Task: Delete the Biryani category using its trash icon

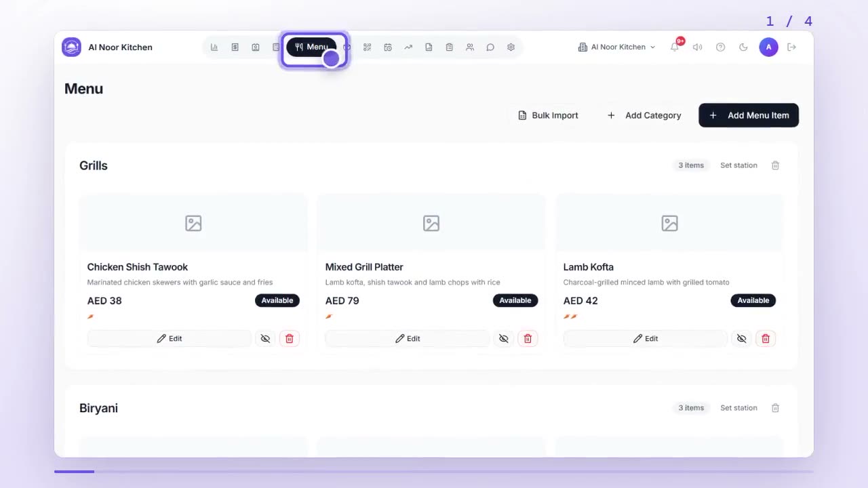Action: point(775,408)
